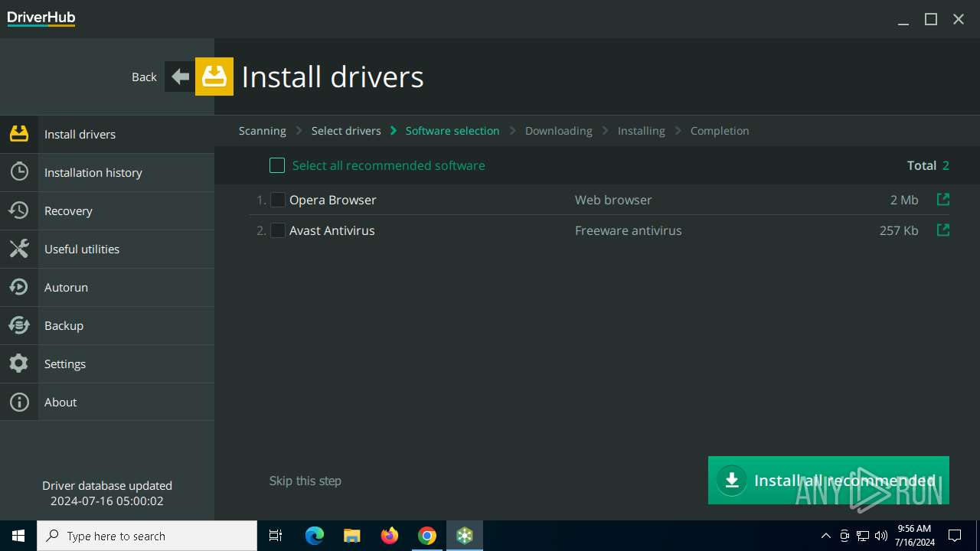Open Backup menu item
The image size is (980, 551).
click(x=107, y=325)
